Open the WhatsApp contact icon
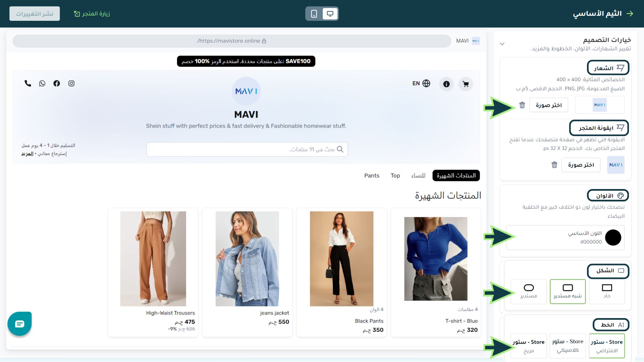 pyautogui.click(x=42, y=83)
